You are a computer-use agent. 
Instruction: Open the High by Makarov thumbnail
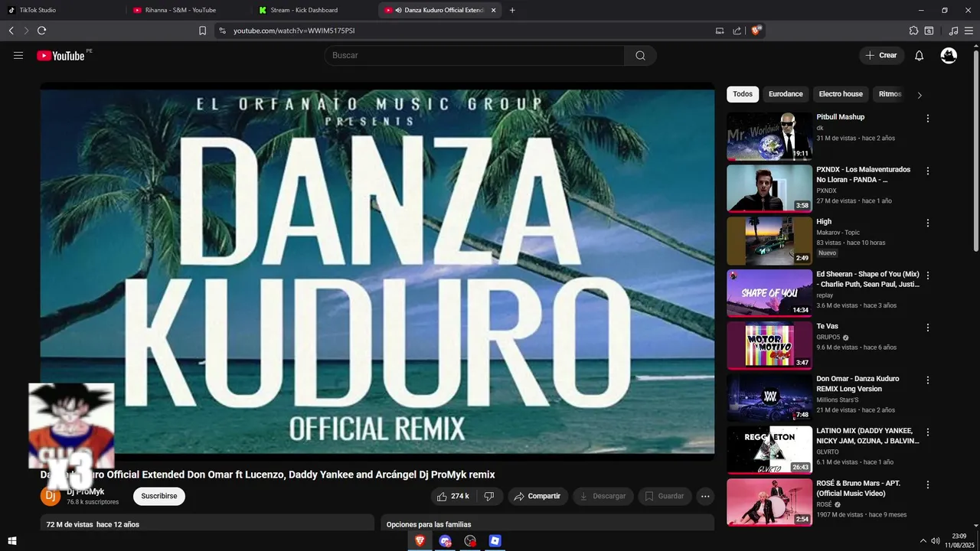click(769, 241)
